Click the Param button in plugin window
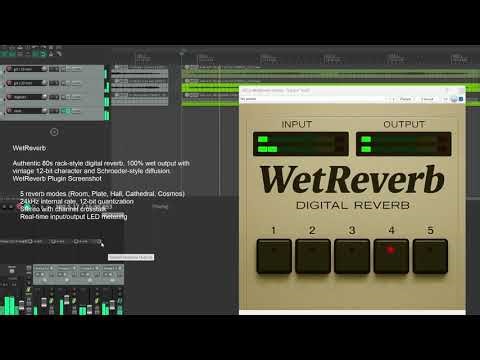480x360 pixels. point(405,99)
